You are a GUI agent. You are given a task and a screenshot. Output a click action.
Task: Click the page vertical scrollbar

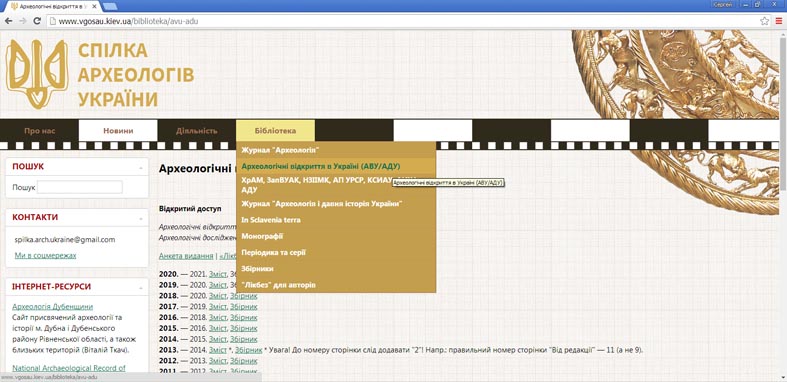[x=783, y=206]
